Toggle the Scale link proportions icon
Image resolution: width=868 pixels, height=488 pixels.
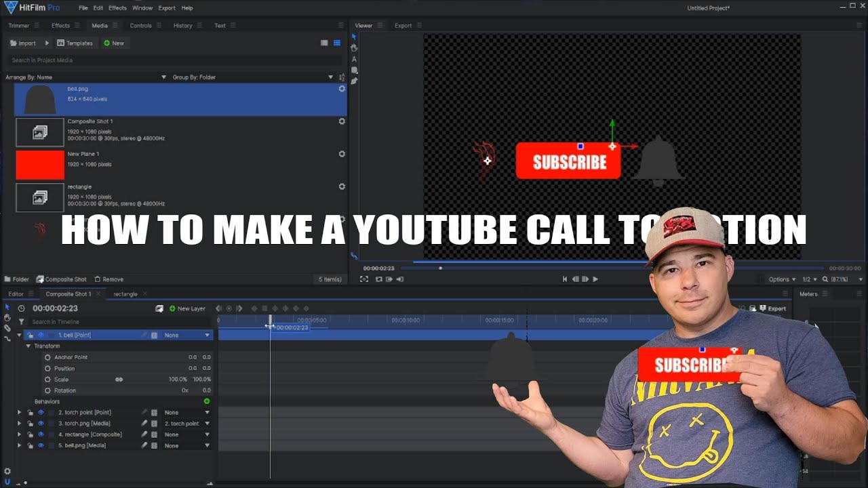[119, 380]
